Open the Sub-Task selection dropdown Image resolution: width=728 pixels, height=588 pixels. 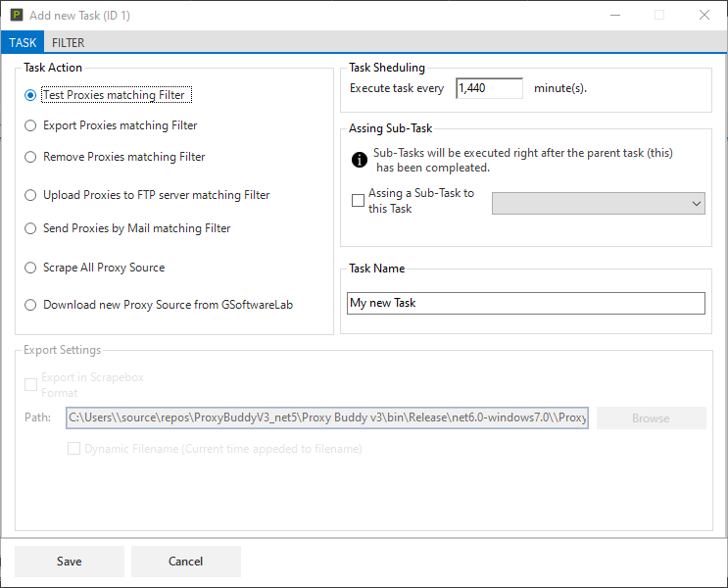click(x=599, y=203)
